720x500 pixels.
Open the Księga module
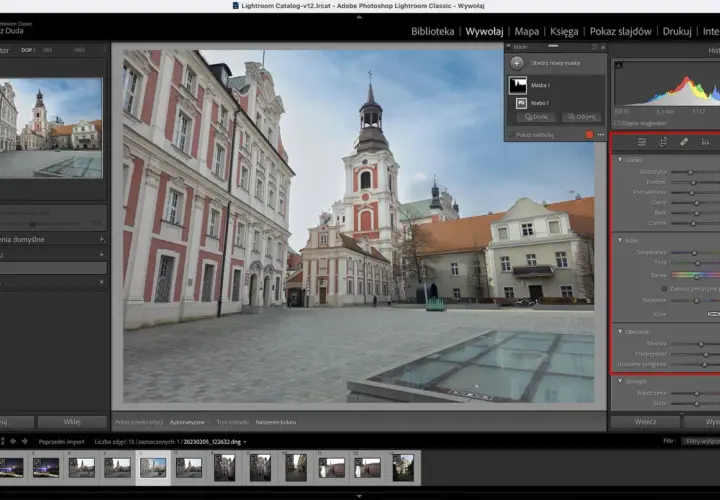click(x=564, y=31)
